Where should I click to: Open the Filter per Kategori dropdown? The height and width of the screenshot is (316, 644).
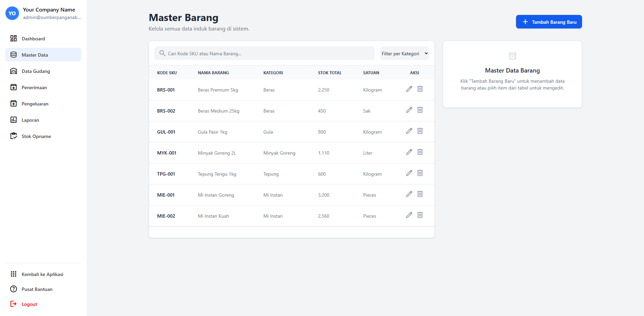[404, 54]
